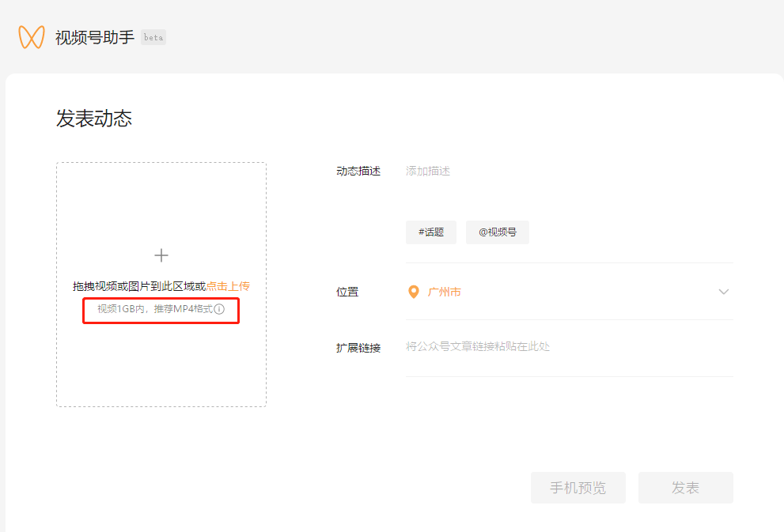The height and width of the screenshot is (532, 784).
Task: Click the orange location pin icon
Action: point(414,292)
